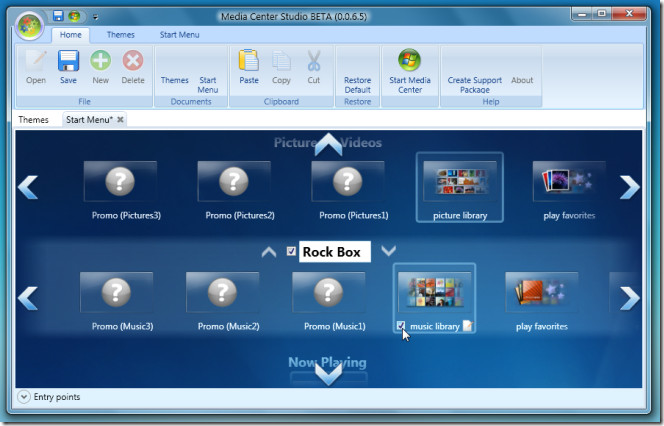Move pictures row left with arrow
Image resolution: width=664 pixels, height=426 pixels.
point(28,187)
